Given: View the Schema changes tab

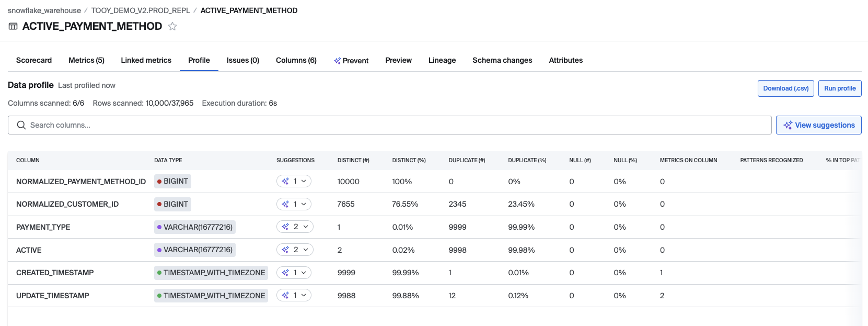Looking at the screenshot, I should click(502, 60).
